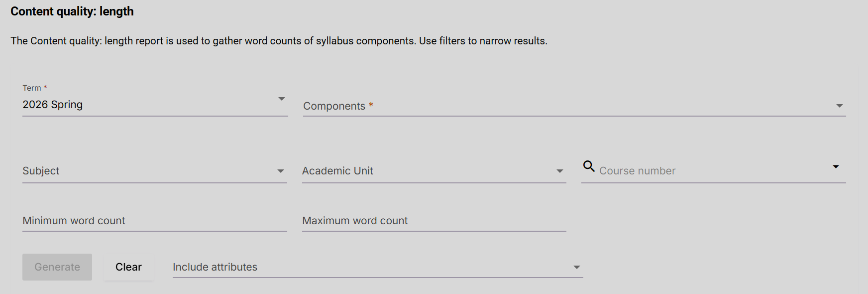Click the Components dropdown arrow
The image size is (868, 294).
point(840,106)
